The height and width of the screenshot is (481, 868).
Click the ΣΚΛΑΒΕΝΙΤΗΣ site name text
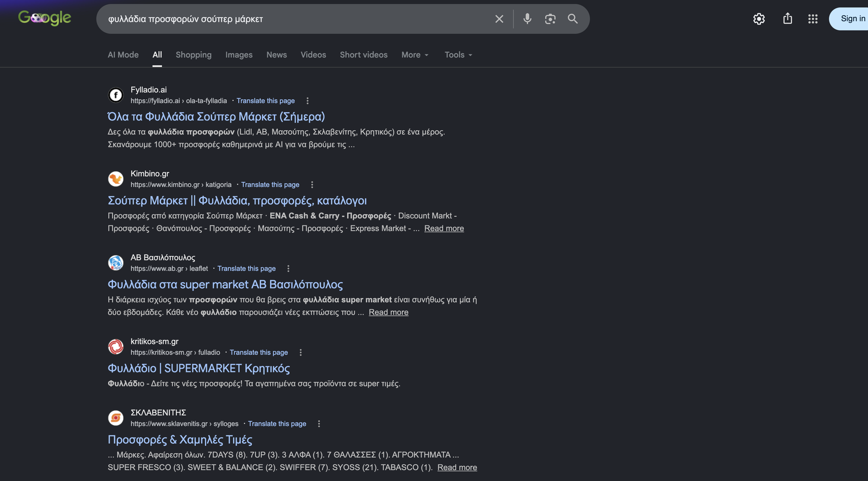point(158,413)
